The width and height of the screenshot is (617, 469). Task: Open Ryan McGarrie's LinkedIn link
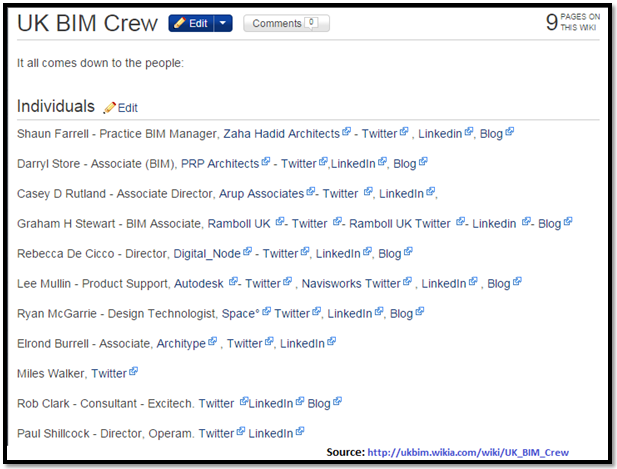[x=350, y=314]
